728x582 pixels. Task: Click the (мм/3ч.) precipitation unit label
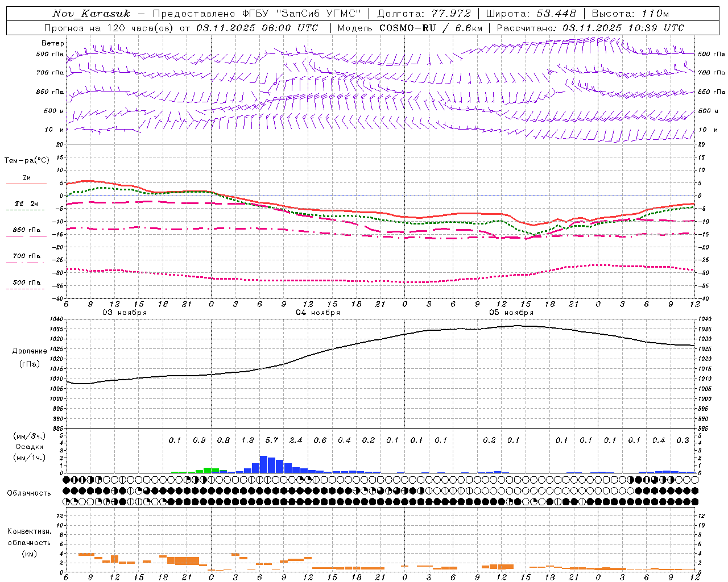(30, 436)
